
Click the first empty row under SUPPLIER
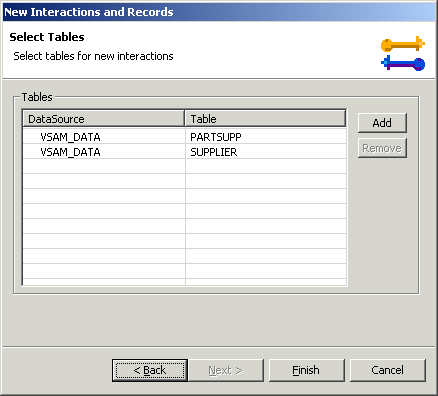tap(185, 166)
